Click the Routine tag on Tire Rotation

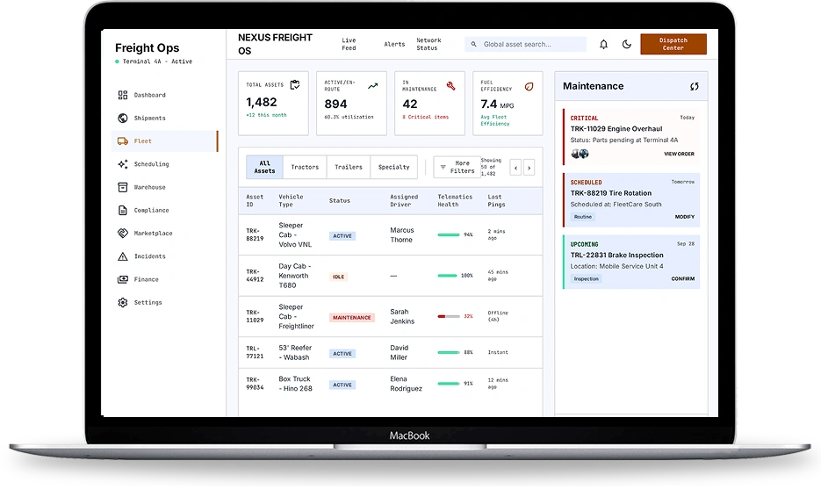[583, 217]
